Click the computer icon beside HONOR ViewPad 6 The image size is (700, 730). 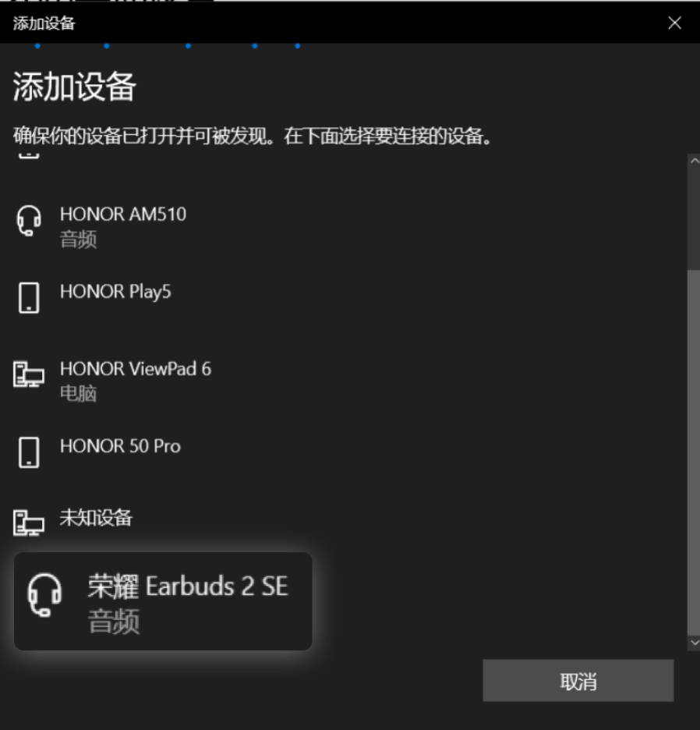pyautogui.click(x=29, y=374)
